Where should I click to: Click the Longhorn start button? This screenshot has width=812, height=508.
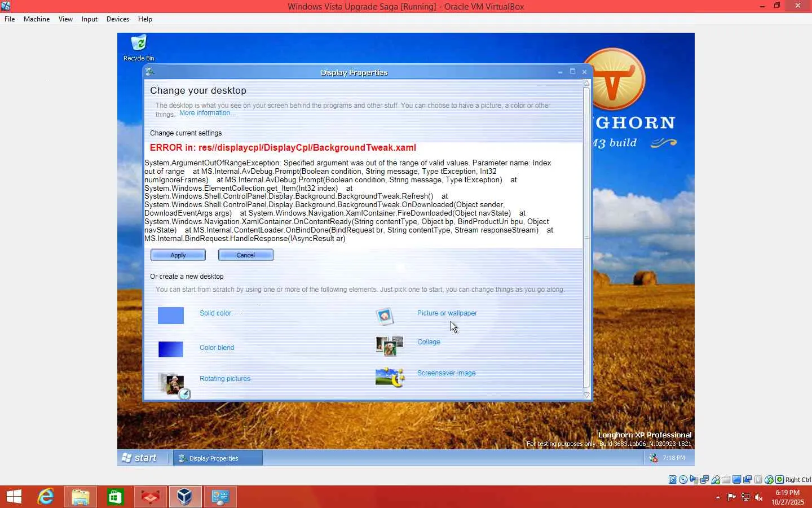coord(140,458)
